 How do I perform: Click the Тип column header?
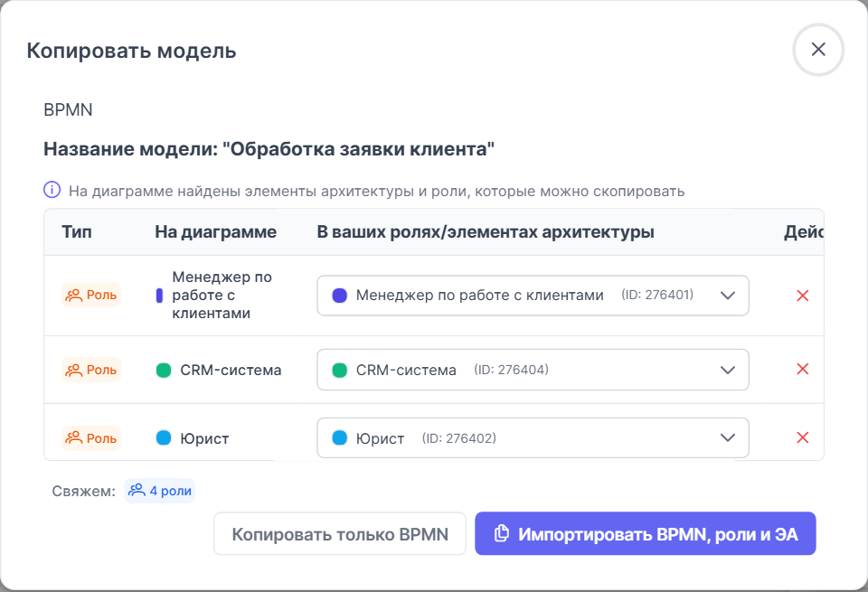point(77,231)
